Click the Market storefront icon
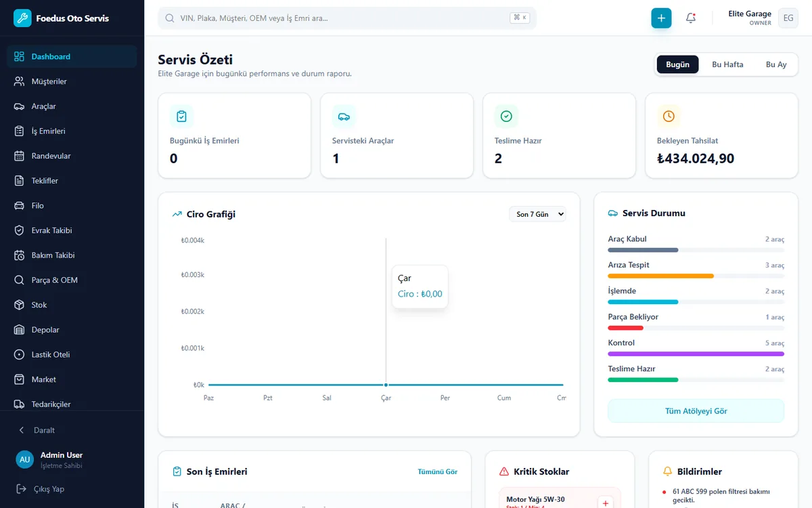The width and height of the screenshot is (812, 508). [x=19, y=379]
